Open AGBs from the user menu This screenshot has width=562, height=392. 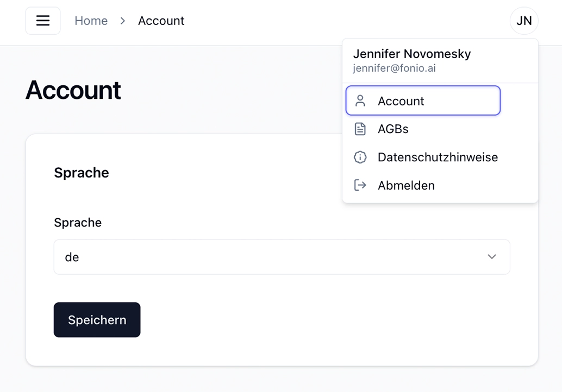pos(423,129)
